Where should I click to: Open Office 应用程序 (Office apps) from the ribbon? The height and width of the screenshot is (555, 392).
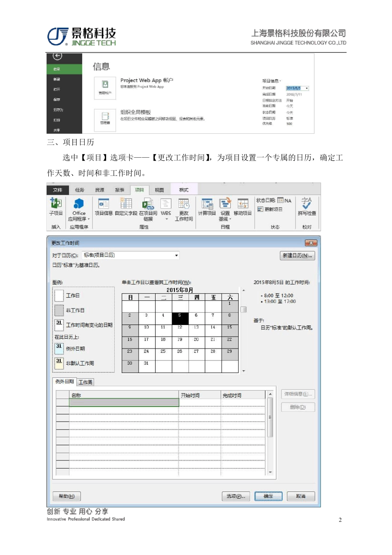pyautogui.click(x=78, y=209)
